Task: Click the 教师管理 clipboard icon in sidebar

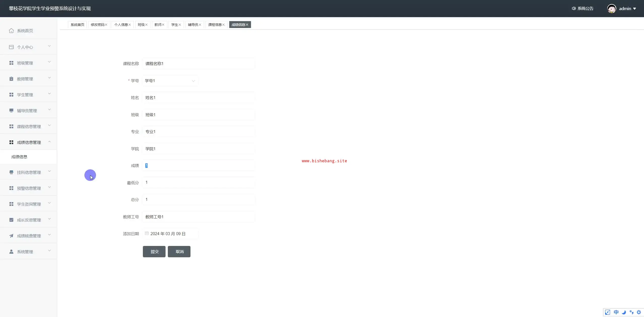Action: pyautogui.click(x=11, y=79)
